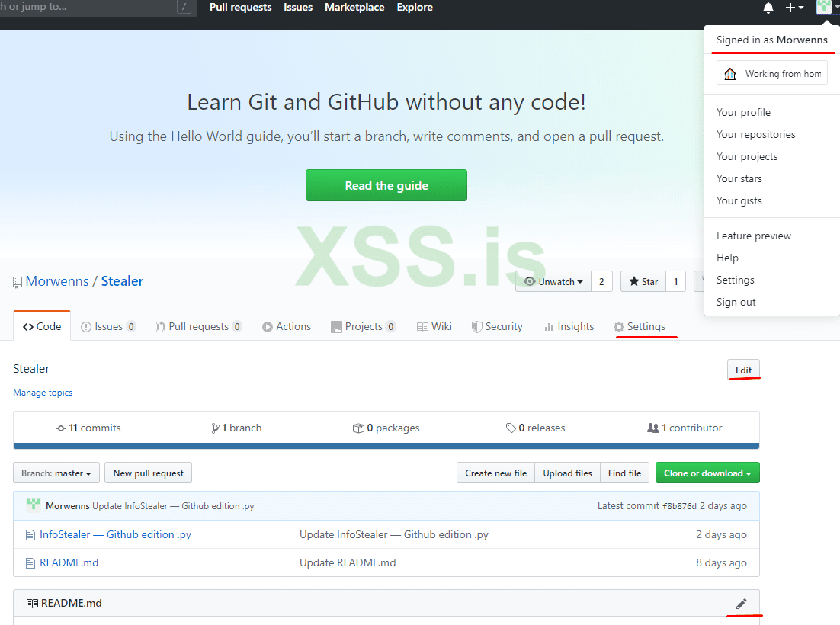
Task: Click the Morwenns avatar in commit row
Action: (x=34, y=505)
